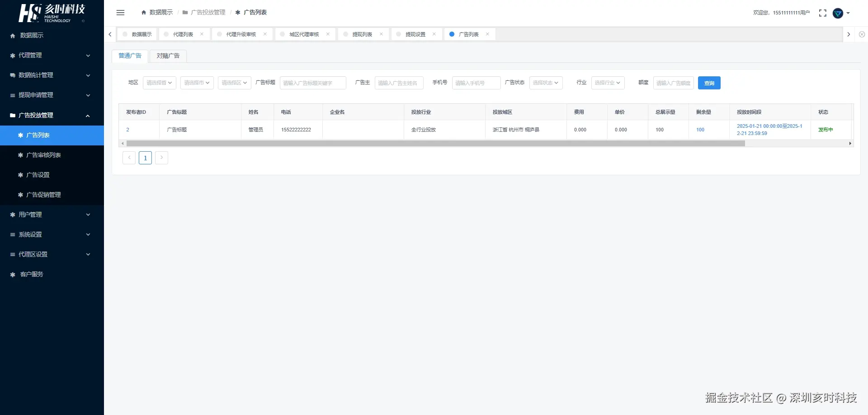This screenshot has width=868, height=415.
Task: Open 广告设置 in the sidebar
Action: click(x=52, y=175)
